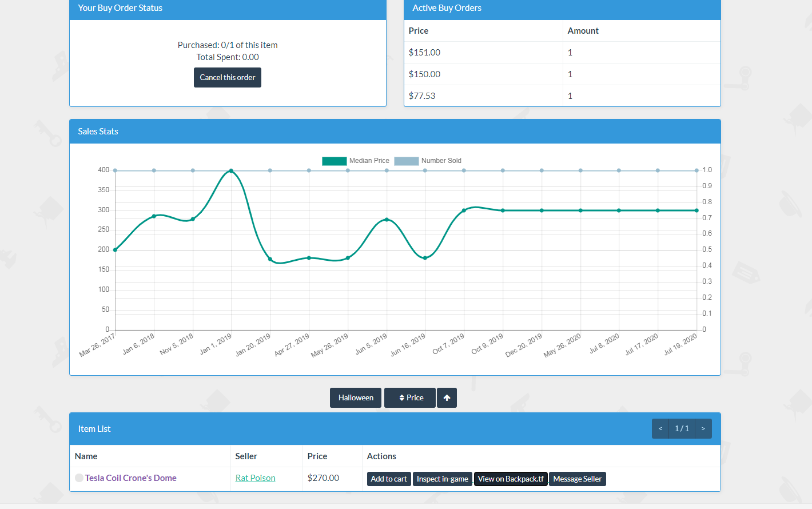
Task: Open Tesla Coil Crone's Dome item link
Action: pyautogui.click(x=130, y=478)
